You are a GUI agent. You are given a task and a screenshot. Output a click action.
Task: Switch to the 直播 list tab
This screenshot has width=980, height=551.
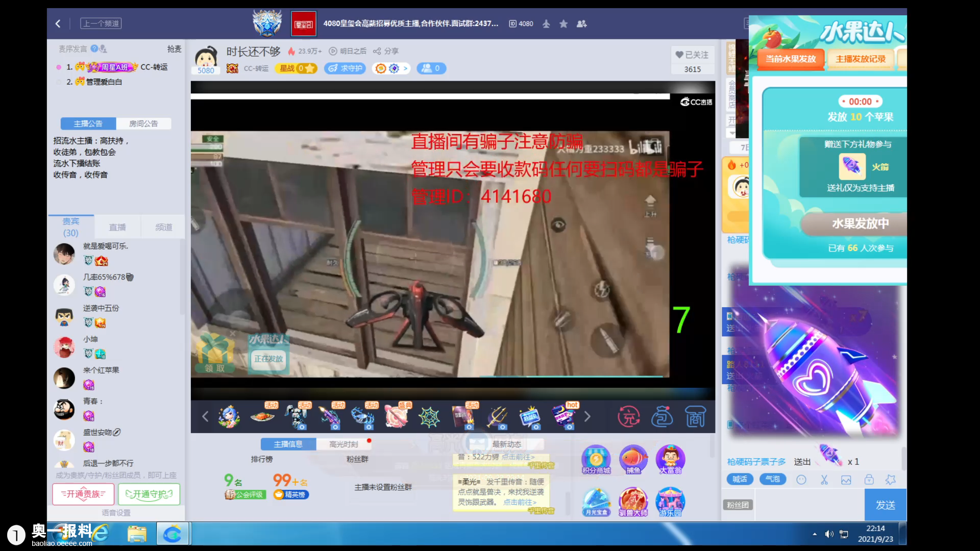pos(117,227)
